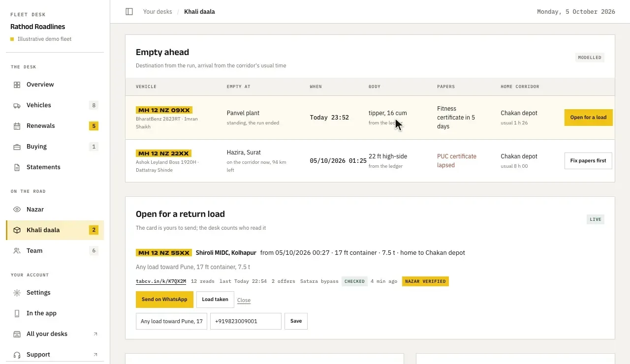Click Send on WhatsApp button

[x=164, y=300]
